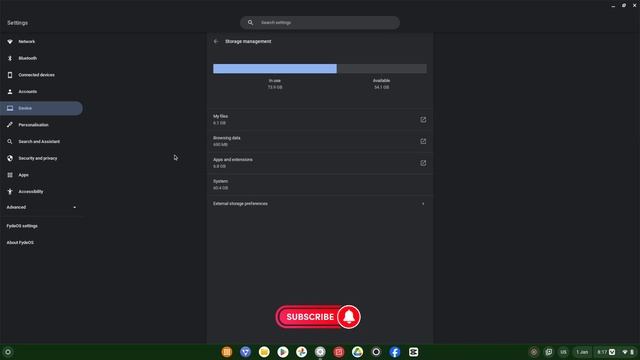
Task: Select Device in sidebar
Action: (41, 108)
